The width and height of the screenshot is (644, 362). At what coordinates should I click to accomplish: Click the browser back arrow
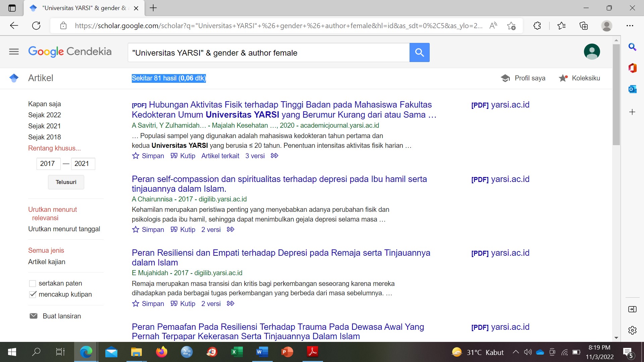click(14, 25)
